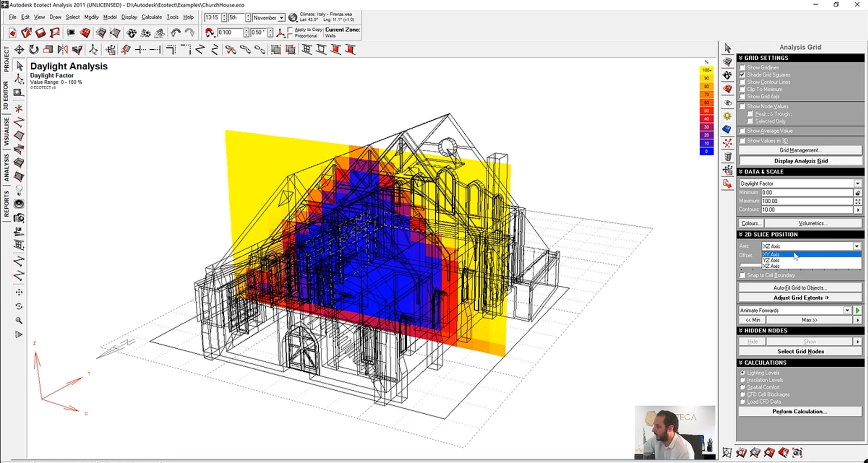Viewport: 868px width, 463px height.
Task: Open the Calculate menu
Action: point(151,17)
